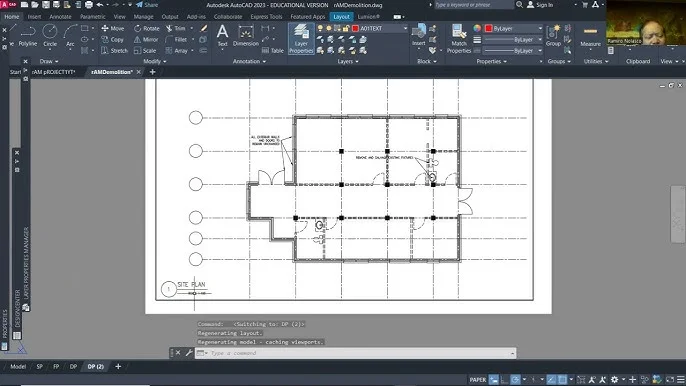Click the Group tool
686x386 pixels.
click(x=553, y=35)
